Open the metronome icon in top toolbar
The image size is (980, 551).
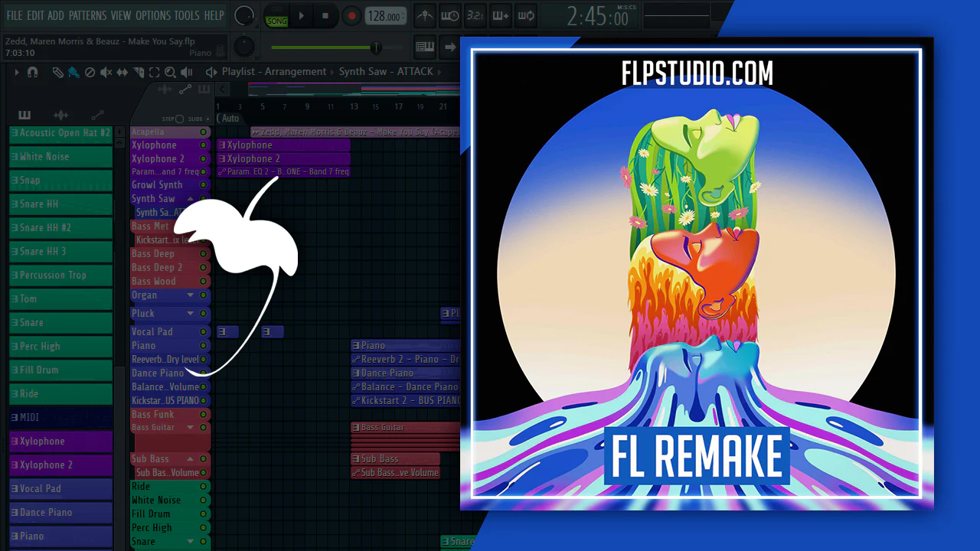423,15
